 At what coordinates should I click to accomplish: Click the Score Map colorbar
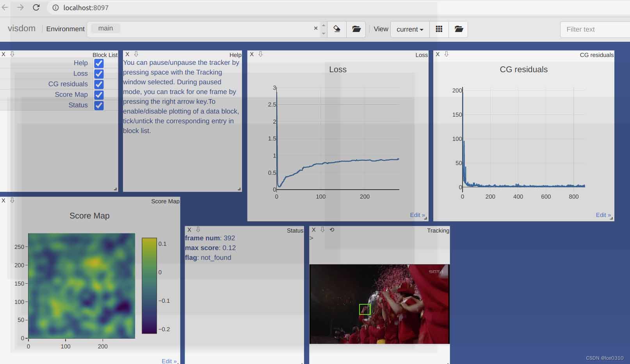pyautogui.click(x=149, y=286)
